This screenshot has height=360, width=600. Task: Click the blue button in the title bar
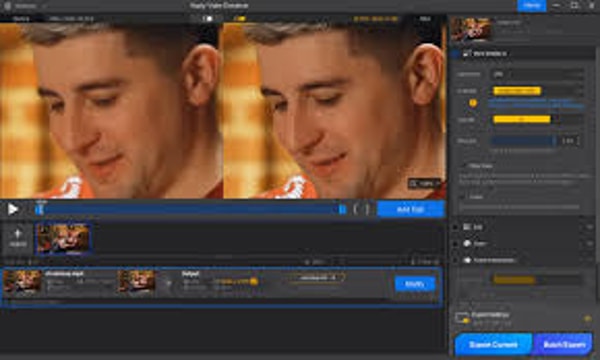coord(532,5)
